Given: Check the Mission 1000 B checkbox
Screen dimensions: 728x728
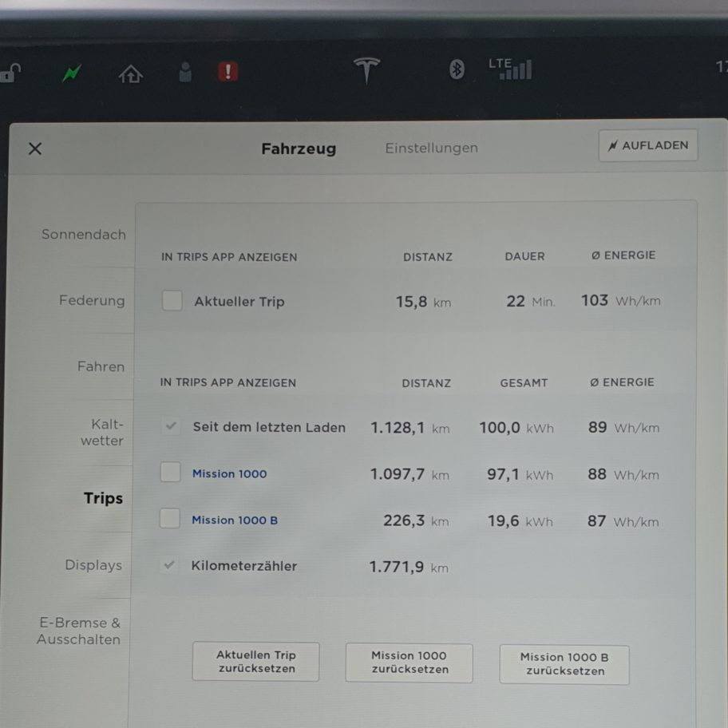Looking at the screenshot, I should click(x=170, y=518).
